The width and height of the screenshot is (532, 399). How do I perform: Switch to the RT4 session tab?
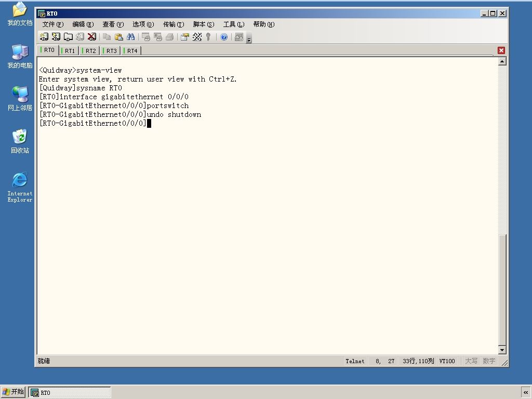[131, 51]
